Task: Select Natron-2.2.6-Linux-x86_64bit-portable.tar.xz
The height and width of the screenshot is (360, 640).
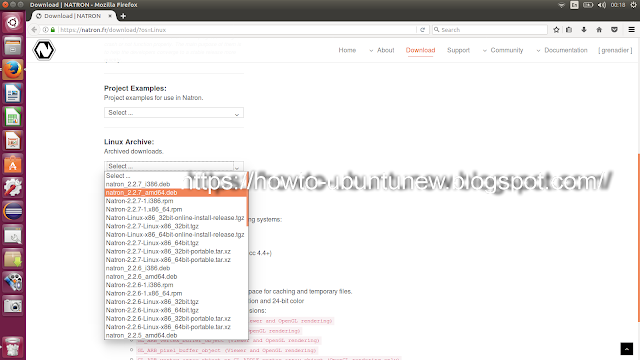Action: click(176, 327)
